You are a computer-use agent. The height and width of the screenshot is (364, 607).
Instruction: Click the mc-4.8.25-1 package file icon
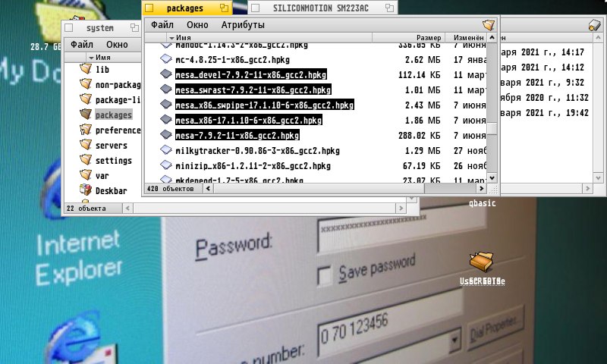(166, 59)
